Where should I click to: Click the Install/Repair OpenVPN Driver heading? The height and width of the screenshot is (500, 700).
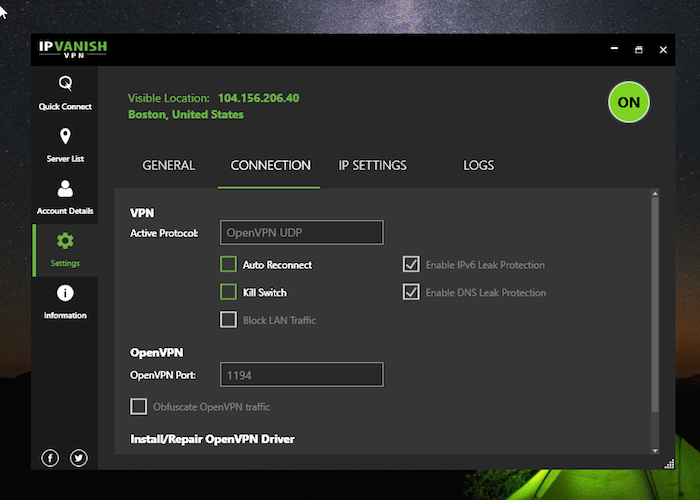(212, 439)
